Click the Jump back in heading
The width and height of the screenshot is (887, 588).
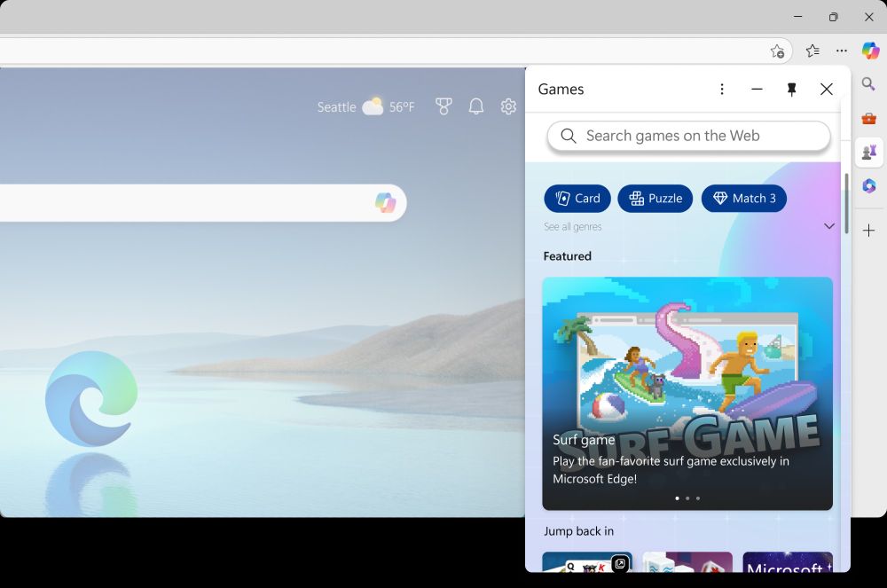(x=578, y=531)
